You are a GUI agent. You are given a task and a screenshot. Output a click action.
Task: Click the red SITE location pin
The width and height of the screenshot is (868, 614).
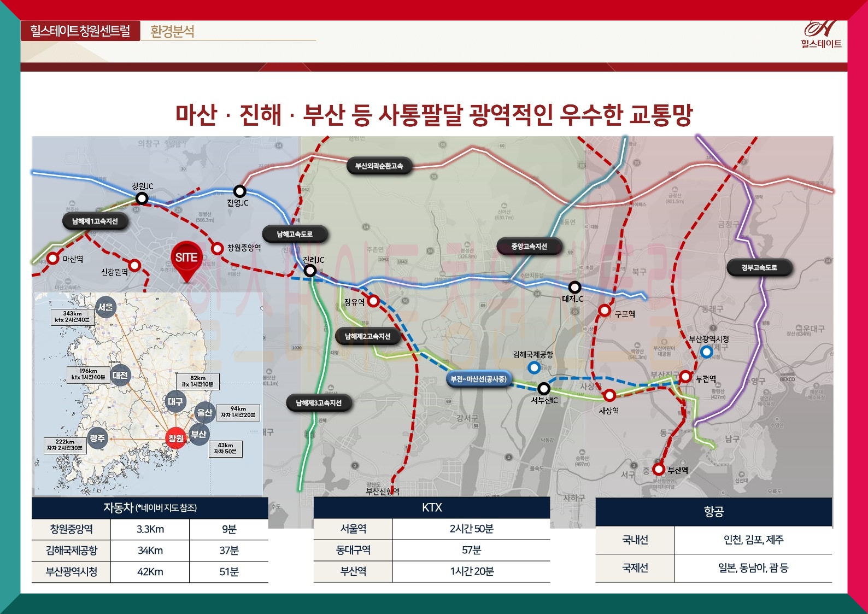[186, 261]
